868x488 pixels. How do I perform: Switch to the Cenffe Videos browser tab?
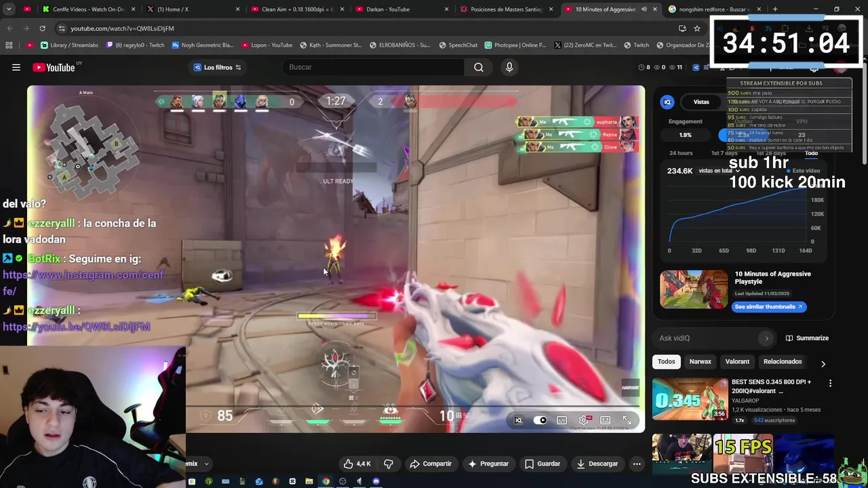pos(88,9)
